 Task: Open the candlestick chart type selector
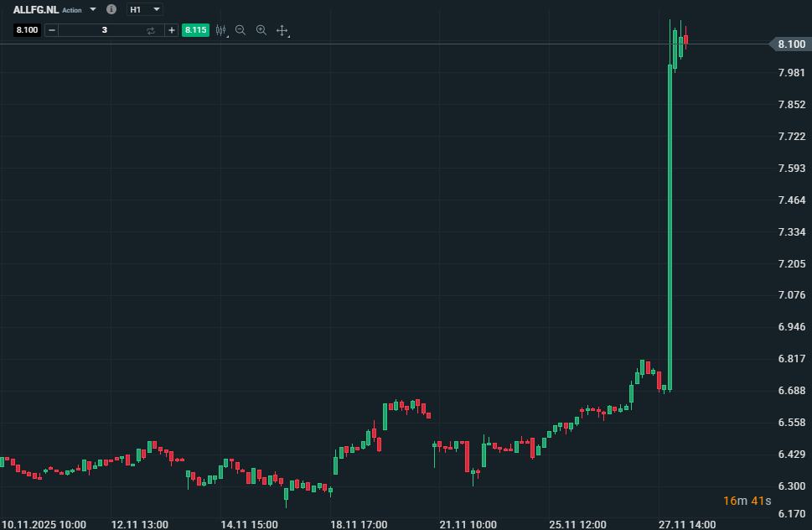(x=221, y=30)
